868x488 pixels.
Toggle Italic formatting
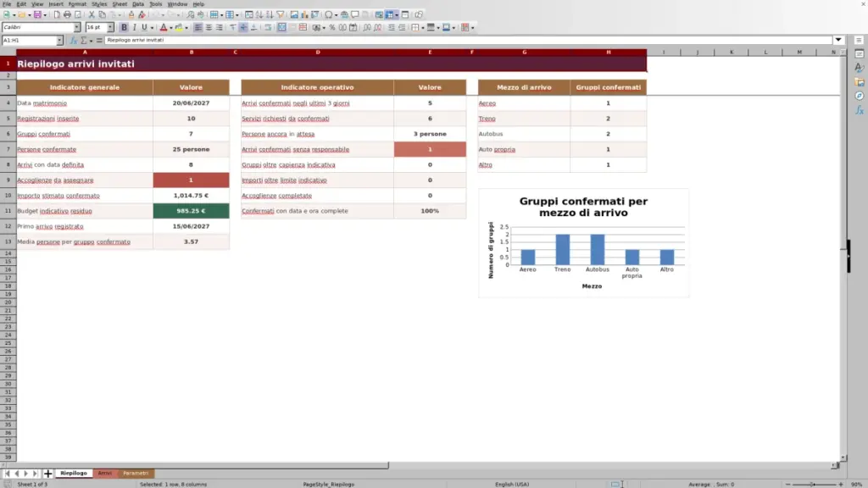134,28
